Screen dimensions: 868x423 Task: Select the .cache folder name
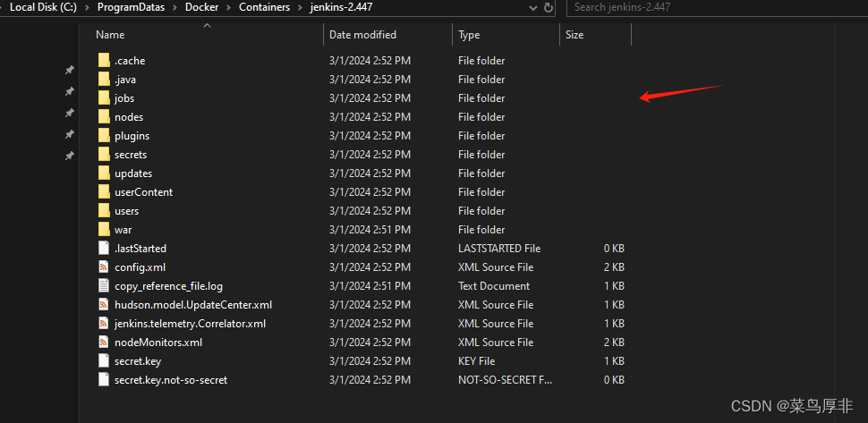[x=130, y=61]
